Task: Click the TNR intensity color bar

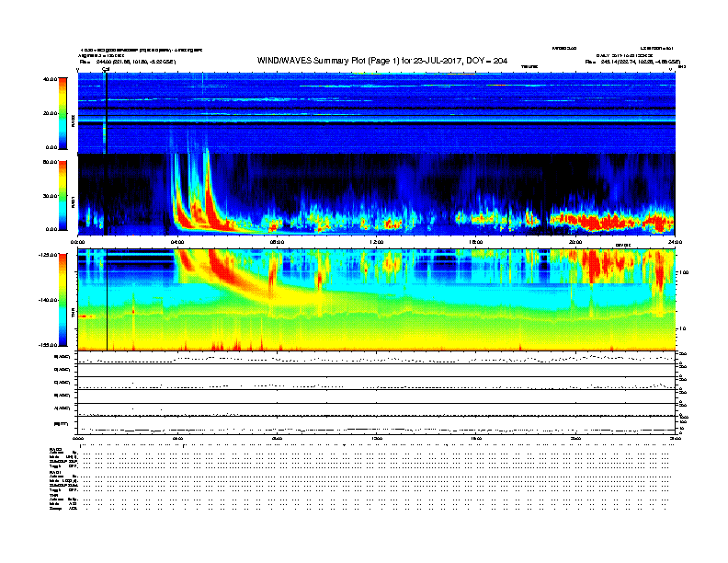Action: 63,300
